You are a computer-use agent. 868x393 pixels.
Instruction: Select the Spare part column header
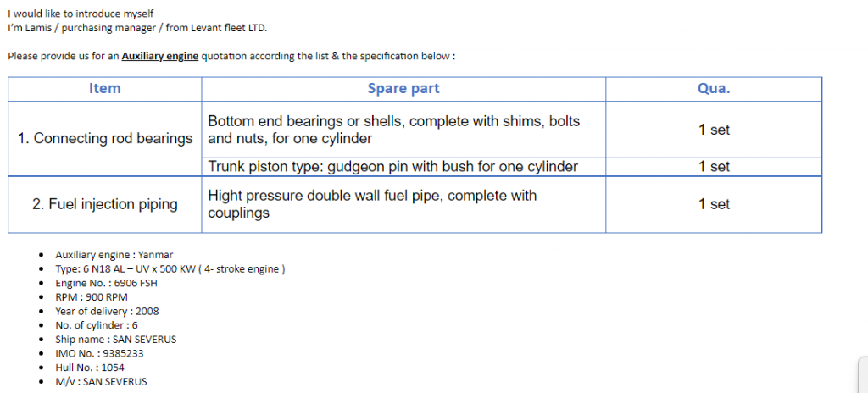403,89
